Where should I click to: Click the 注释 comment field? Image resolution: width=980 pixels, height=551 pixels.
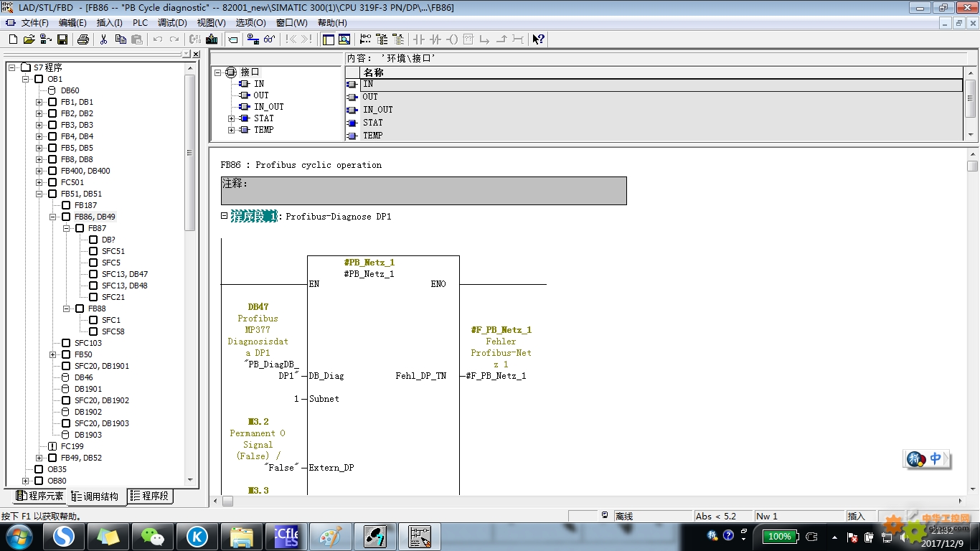423,191
